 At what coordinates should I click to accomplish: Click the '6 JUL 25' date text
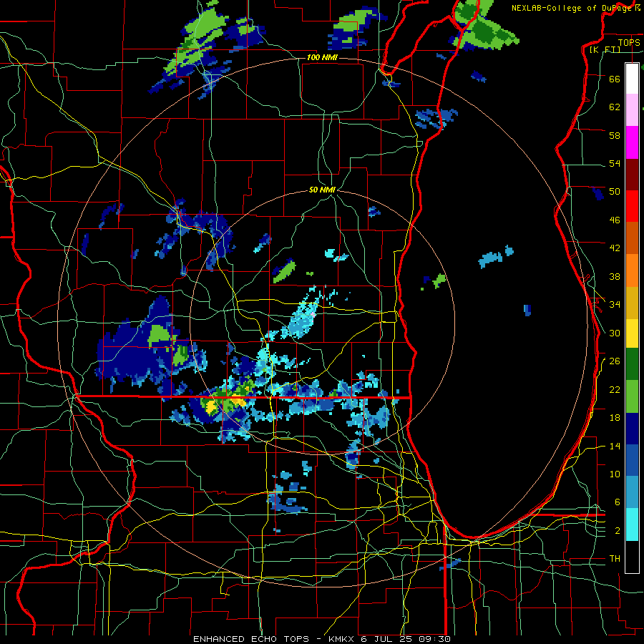387,639
